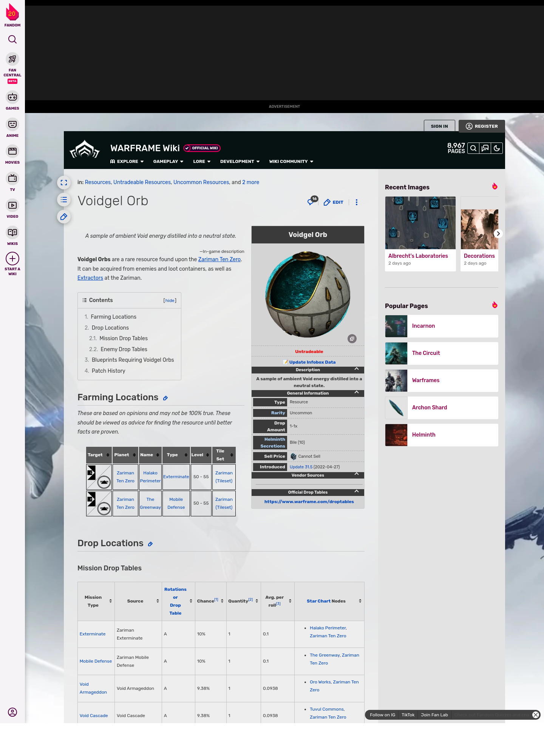The width and height of the screenshot is (544, 756).
Task: Expand the Gameplay menu
Action: (168, 161)
